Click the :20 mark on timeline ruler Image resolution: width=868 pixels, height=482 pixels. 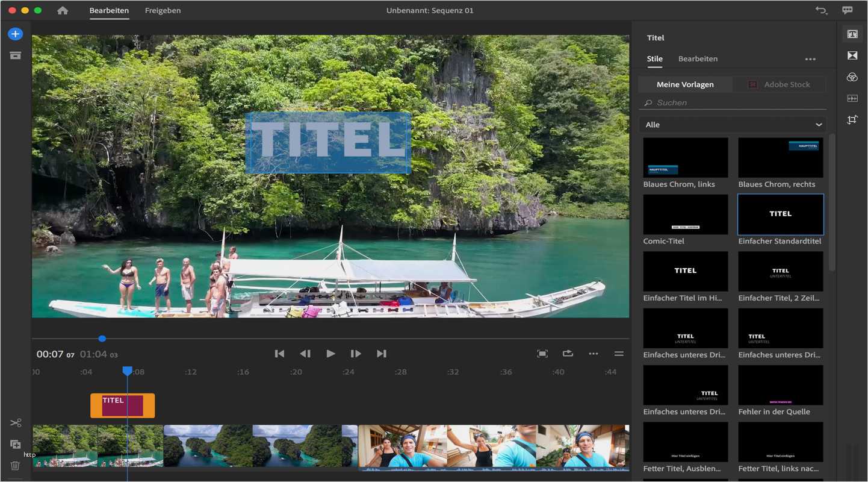(x=296, y=372)
